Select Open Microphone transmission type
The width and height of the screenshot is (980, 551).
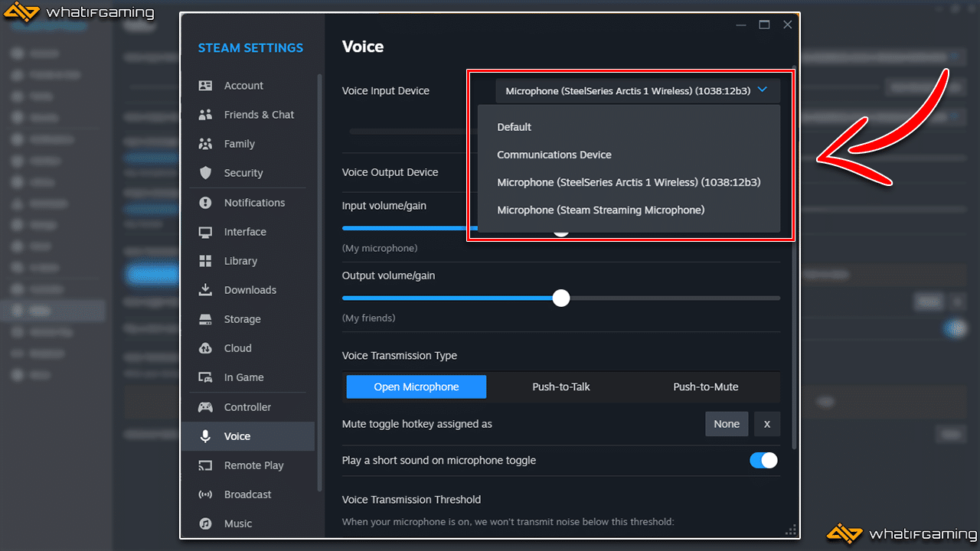click(416, 387)
